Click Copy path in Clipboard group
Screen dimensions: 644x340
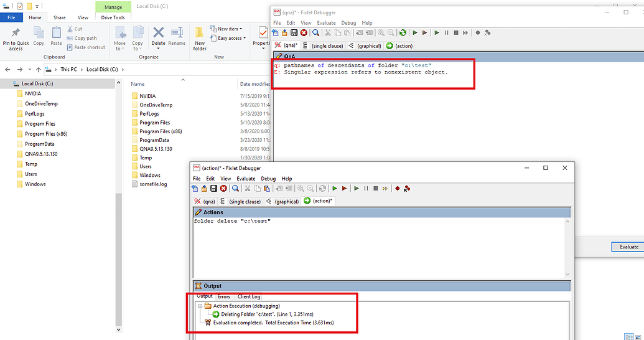click(x=82, y=38)
